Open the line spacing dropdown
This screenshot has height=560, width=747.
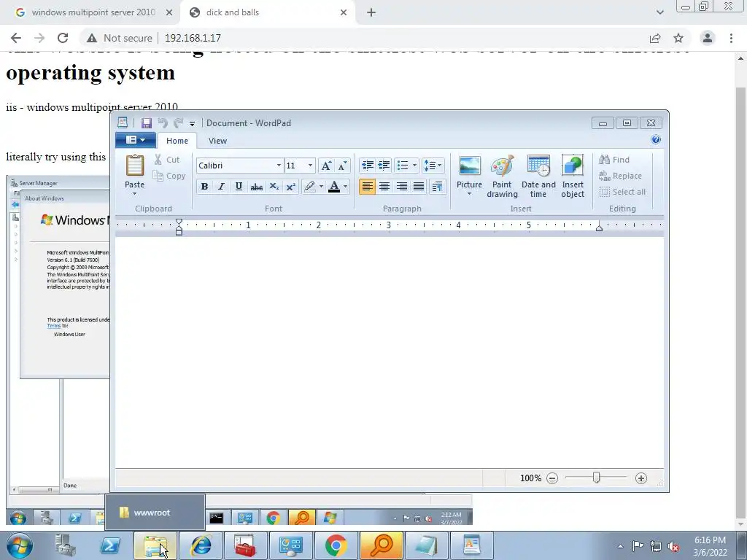pos(433,166)
